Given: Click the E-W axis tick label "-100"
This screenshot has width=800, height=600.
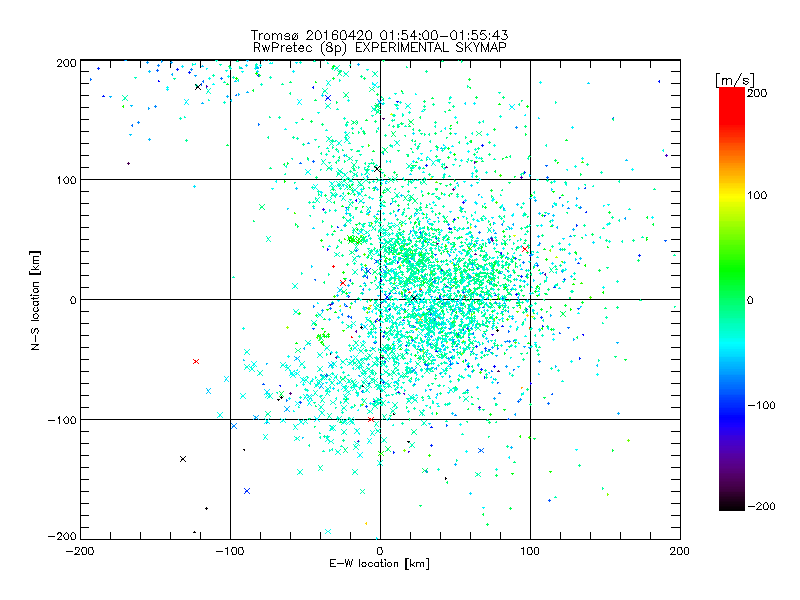Looking at the screenshot, I should click(230, 551).
